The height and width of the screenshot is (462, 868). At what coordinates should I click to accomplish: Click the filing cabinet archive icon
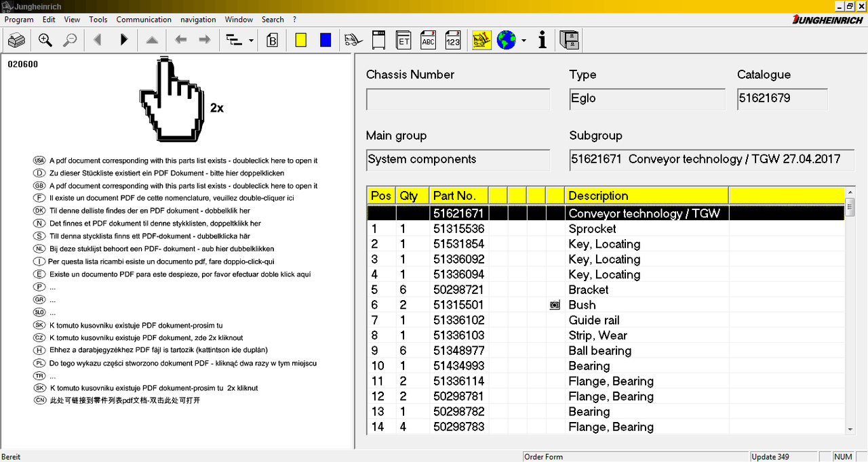(x=570, y=41)
